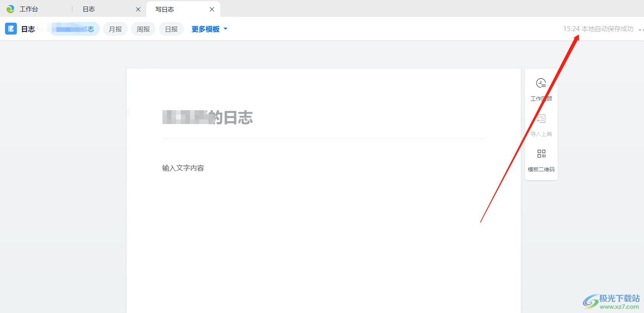Click the 导入上篇 import previous icon
The height and width of the screenshot is (313, 644).
541,119
